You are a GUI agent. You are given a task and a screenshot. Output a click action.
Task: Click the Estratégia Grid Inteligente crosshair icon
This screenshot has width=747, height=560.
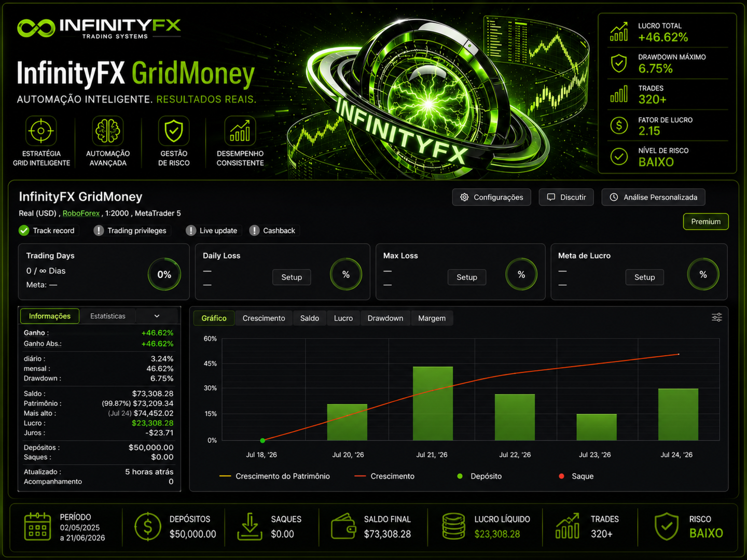point(41,131)
